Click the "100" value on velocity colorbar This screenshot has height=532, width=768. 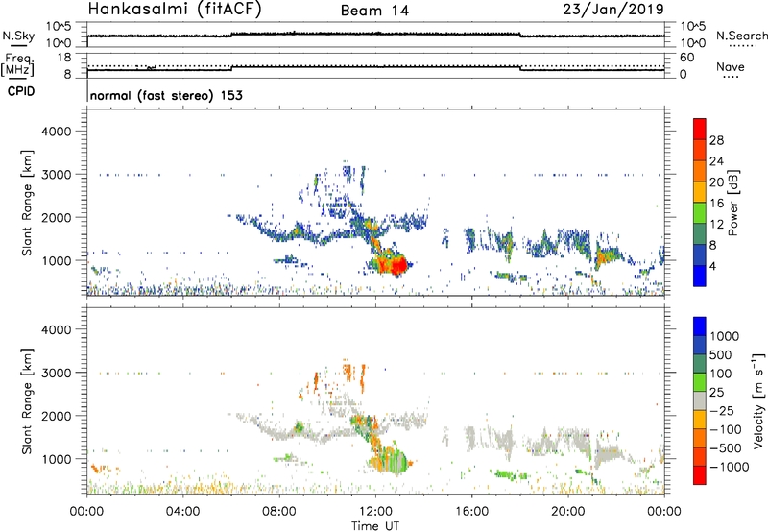coord(721,374)
